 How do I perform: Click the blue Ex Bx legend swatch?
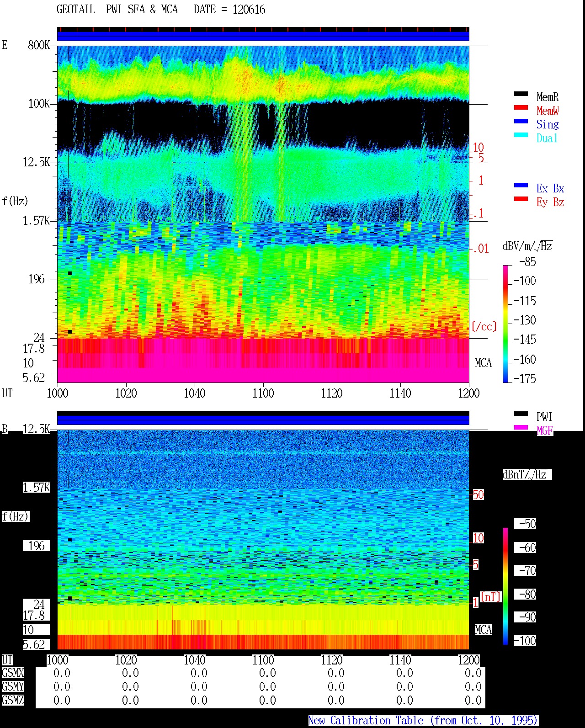point(521,186)
